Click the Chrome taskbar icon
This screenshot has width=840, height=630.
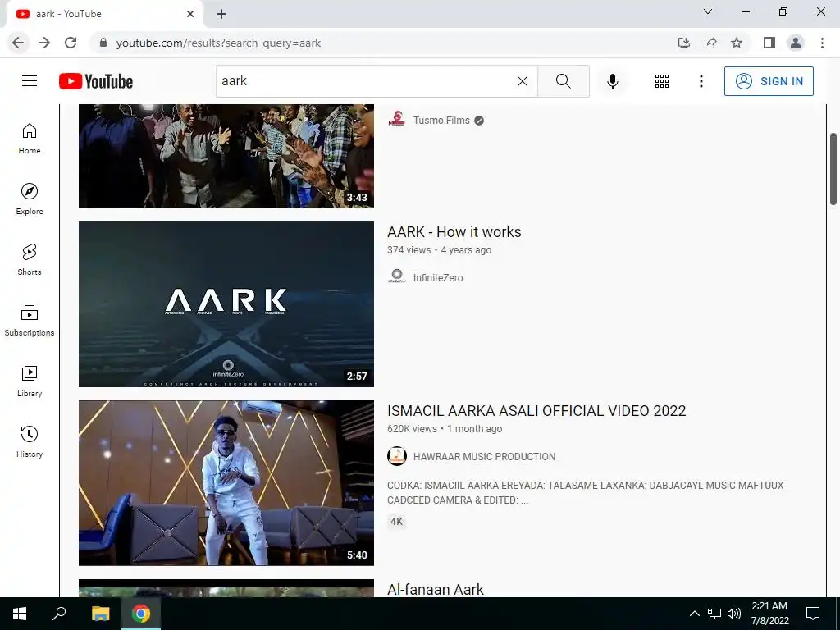[141, 614]
